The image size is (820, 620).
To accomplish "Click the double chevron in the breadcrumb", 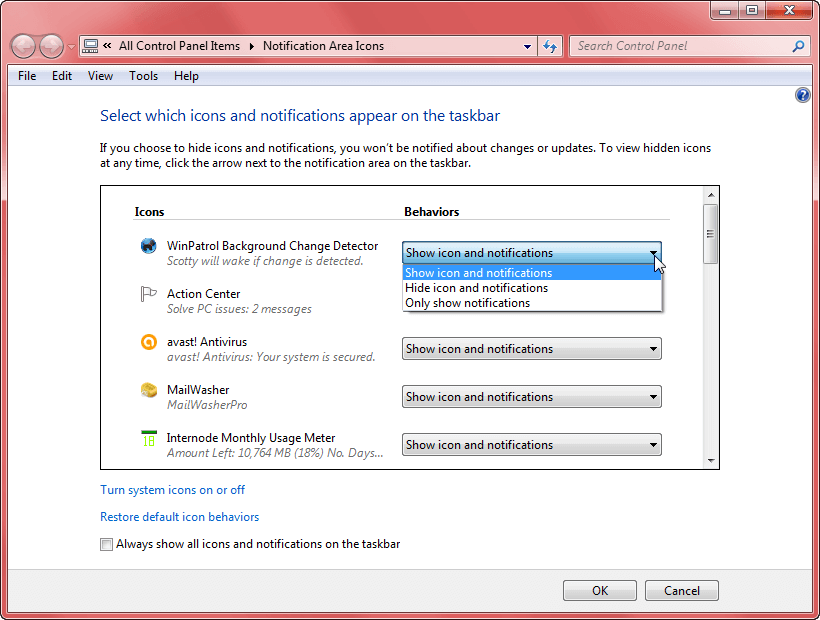I will click(x=107, y=46).
